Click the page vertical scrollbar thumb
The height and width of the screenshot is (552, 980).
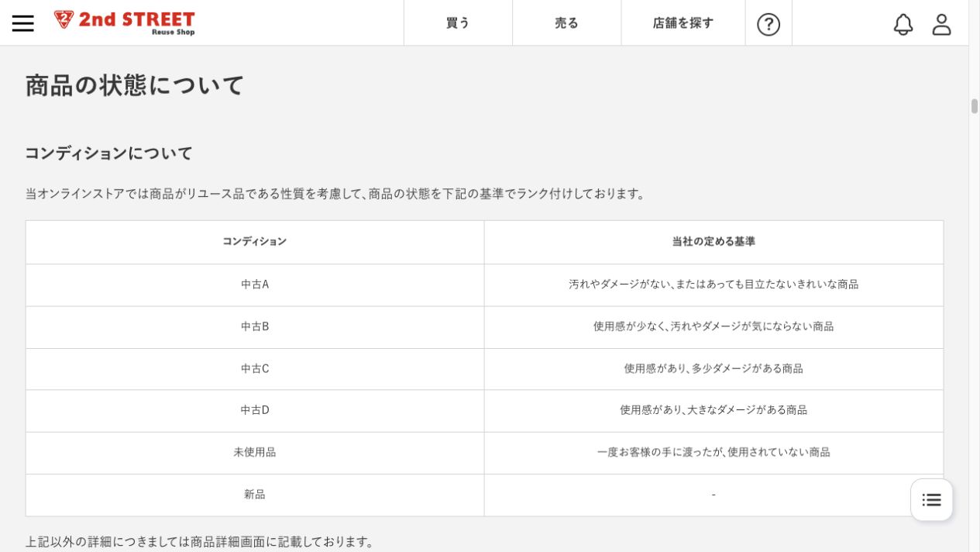click(x=975, y=106)
